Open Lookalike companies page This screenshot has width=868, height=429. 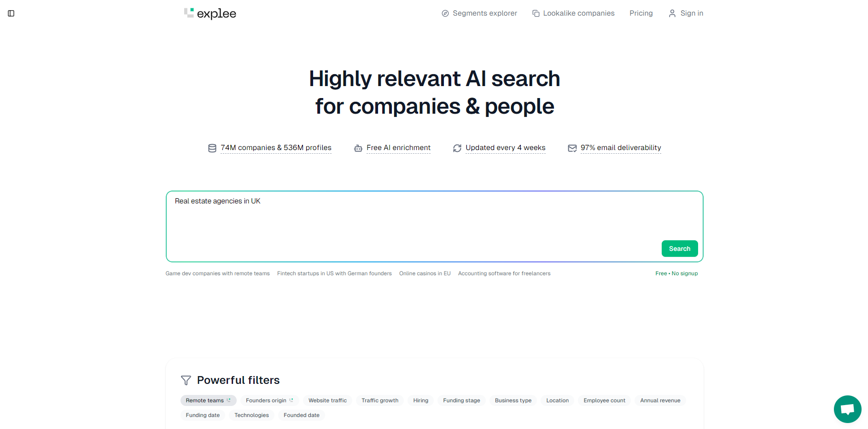573,13
